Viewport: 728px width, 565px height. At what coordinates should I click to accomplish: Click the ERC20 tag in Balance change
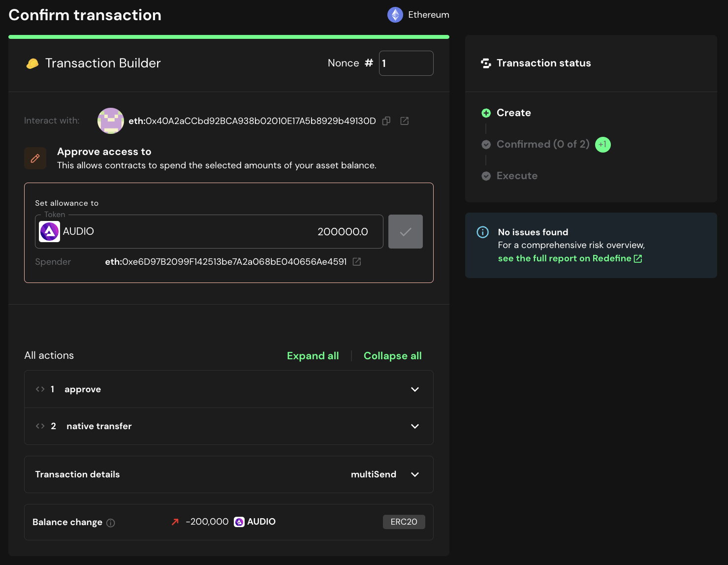(404, 522)
